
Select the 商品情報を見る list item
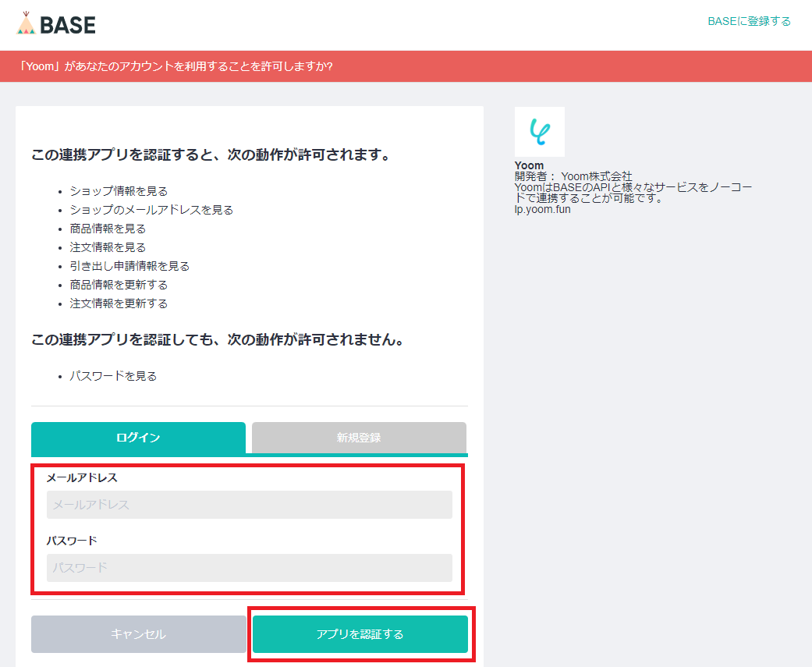click(x=108, y=229)
